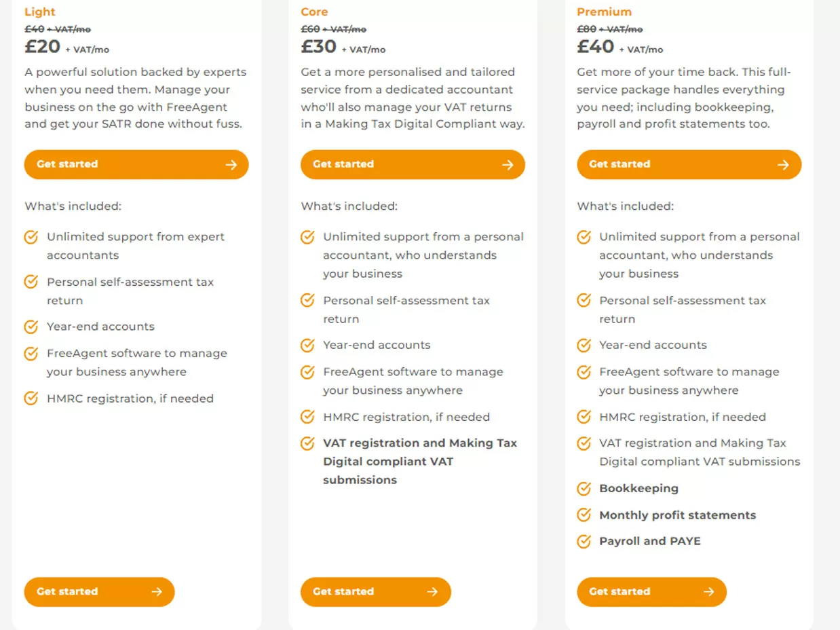Click the checkmark by Light's Year-end accounts
The width and height of the screenshot is (840, 630).
coord(31,327)
